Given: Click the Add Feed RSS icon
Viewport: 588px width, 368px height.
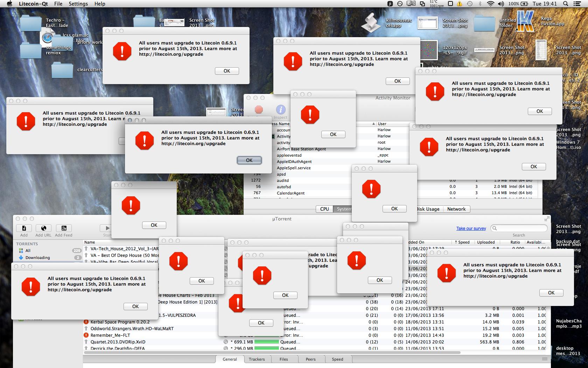Looking at the screenshot, I should click(64, 228).
